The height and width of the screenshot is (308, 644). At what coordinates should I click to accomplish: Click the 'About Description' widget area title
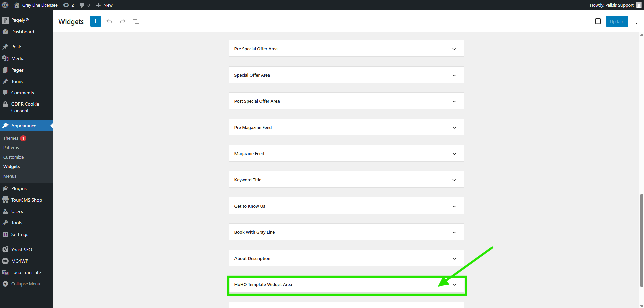[x=252, y=259]
